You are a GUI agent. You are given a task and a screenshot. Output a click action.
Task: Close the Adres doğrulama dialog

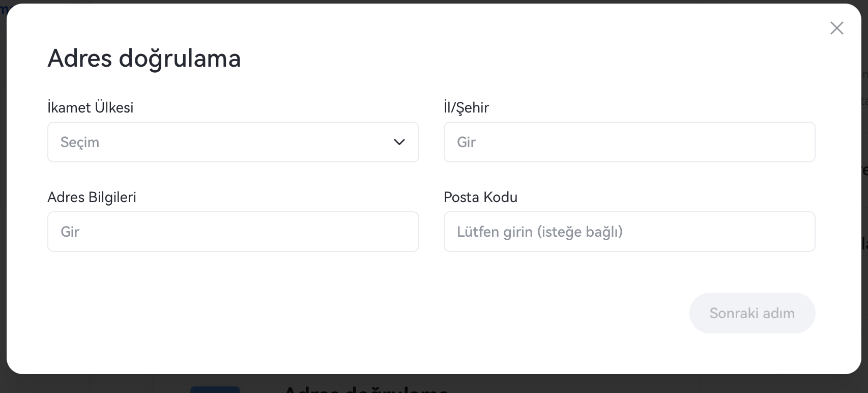(836, 28)
